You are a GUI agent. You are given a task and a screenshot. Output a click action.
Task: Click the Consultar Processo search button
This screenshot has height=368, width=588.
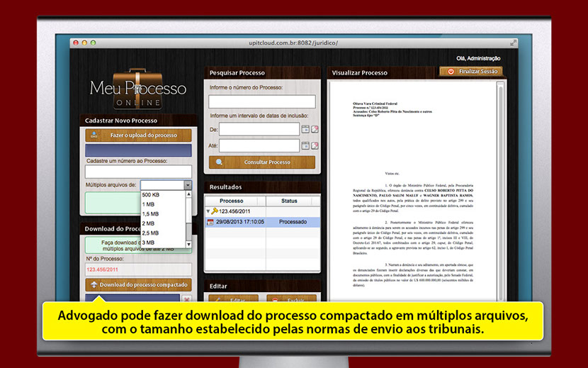point(262,162)
